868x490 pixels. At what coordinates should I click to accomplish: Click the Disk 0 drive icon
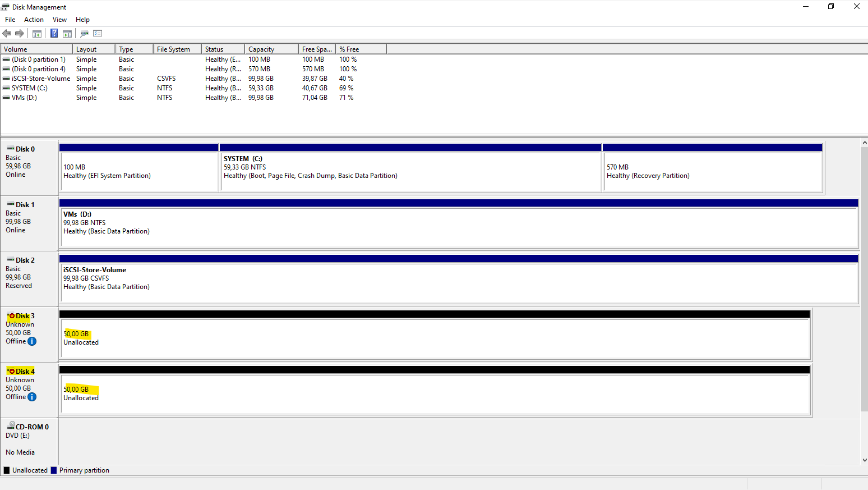coord(11,149)
